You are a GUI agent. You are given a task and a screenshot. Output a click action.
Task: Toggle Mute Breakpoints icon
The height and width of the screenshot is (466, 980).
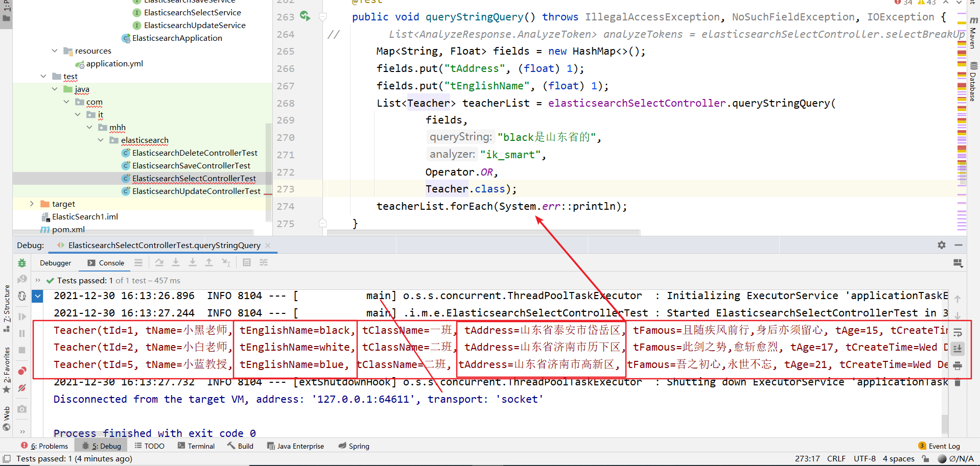(22, 388)
